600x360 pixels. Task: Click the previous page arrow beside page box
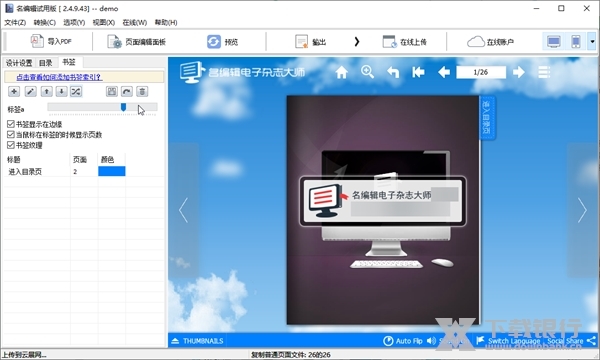[444, 72]
